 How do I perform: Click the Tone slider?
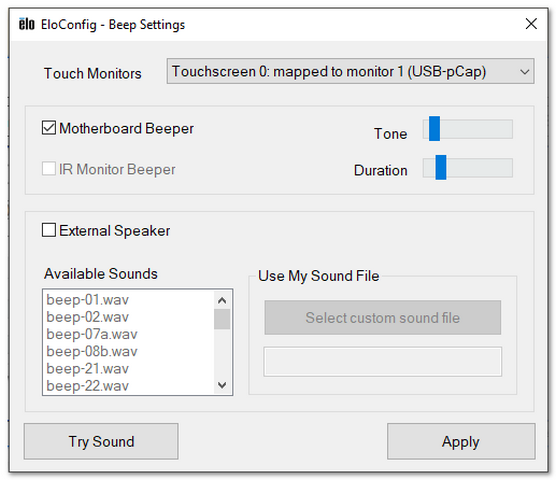[x=467, y=129]
